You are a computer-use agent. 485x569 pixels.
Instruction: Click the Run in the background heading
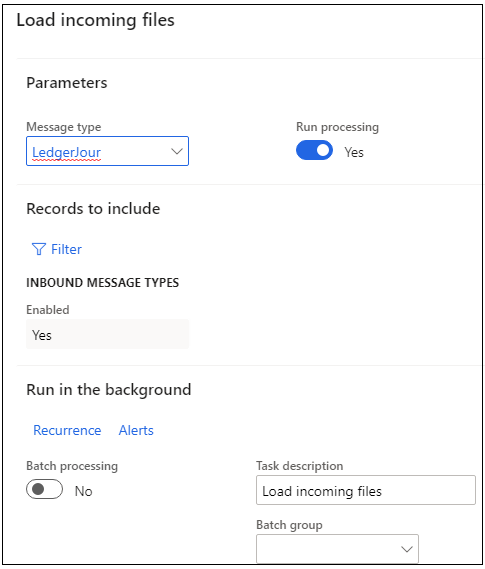109,390
